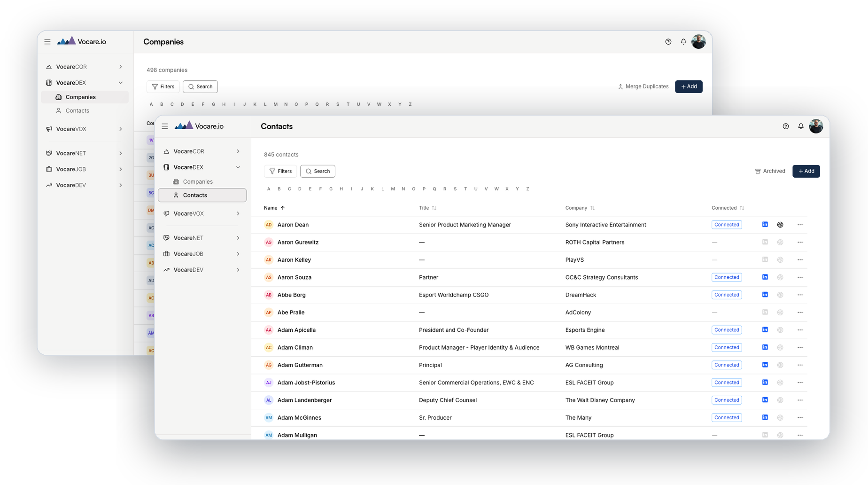Viewport: 868px width, 485px height.
Task: Click Connected badge for Adam Apicella
Action: pos(727,330)
